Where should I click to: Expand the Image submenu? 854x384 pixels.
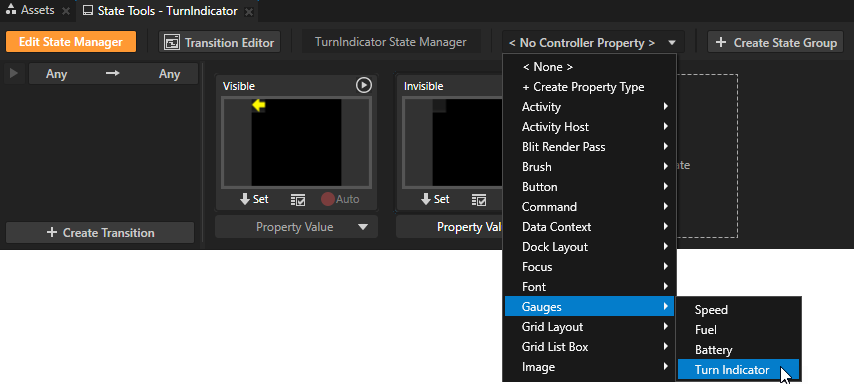[589, 367]
